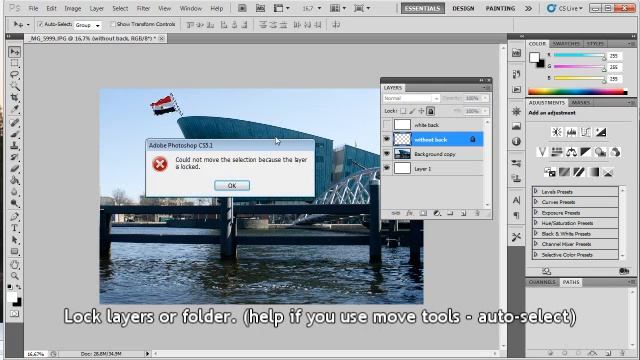Viewport: 640px width, 360px height.
Task: Click the Vibrance adjustment icon
Action: [542, 152]
